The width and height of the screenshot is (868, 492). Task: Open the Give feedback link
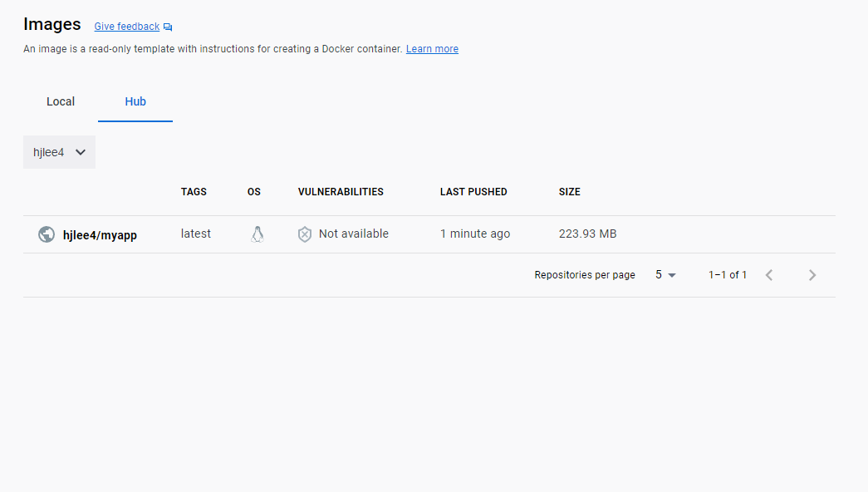pos(127,27)
